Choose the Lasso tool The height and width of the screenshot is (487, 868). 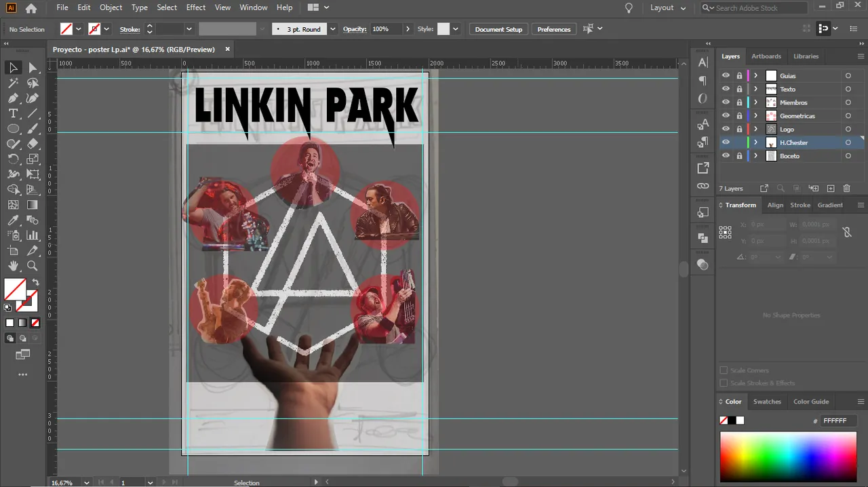[x=33, y=83]
